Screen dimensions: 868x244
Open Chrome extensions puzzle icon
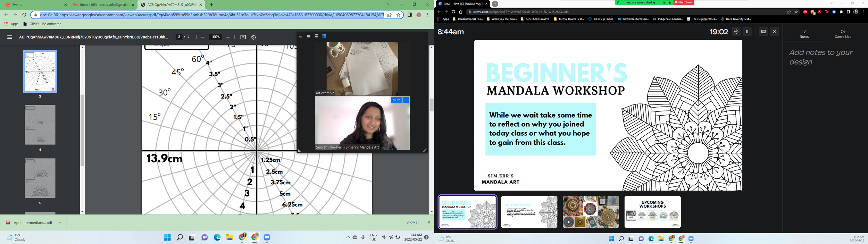(841, 12)
